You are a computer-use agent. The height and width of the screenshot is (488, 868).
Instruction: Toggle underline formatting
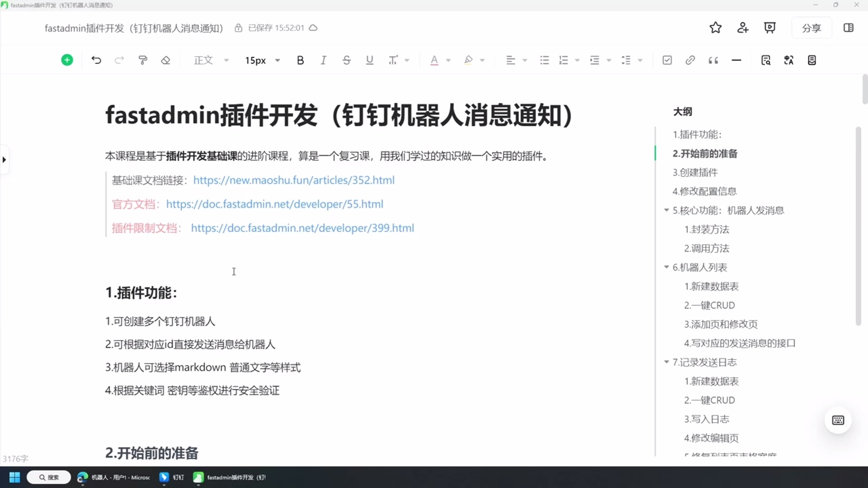click(369, 60)
